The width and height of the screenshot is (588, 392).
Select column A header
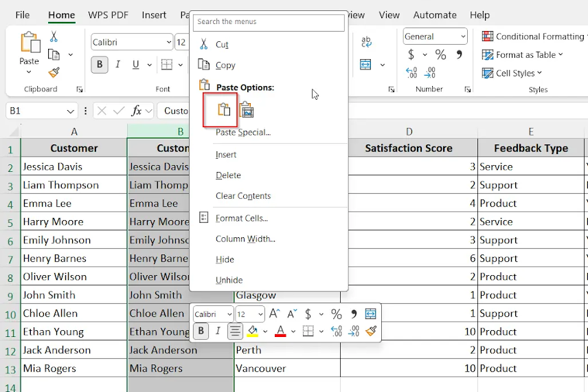click(x=74, y=132)
